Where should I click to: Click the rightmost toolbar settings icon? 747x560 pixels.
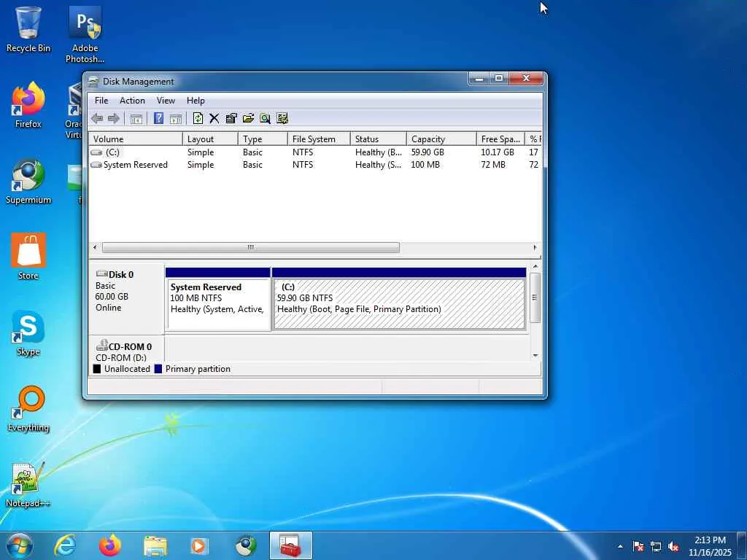tap(282, 118)
